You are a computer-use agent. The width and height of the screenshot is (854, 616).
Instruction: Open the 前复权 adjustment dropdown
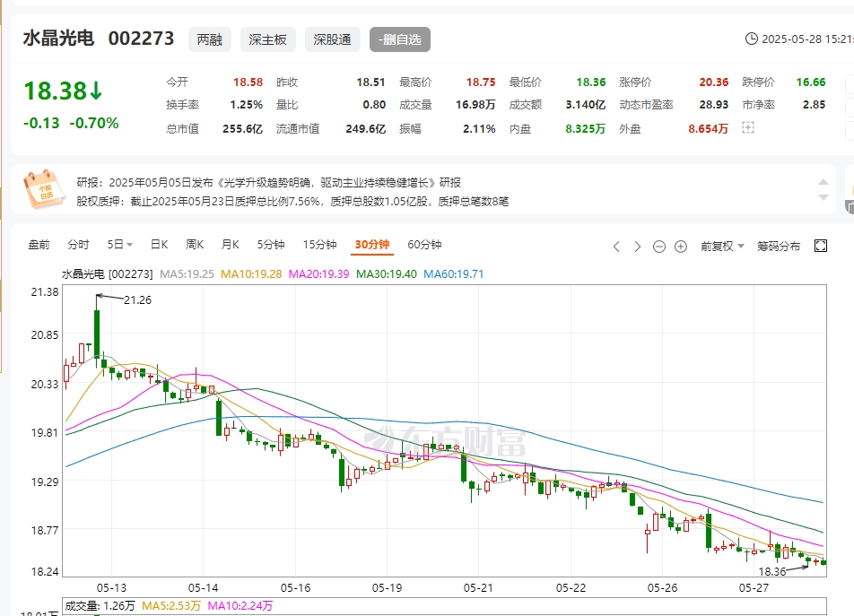(x=722, y=247)
